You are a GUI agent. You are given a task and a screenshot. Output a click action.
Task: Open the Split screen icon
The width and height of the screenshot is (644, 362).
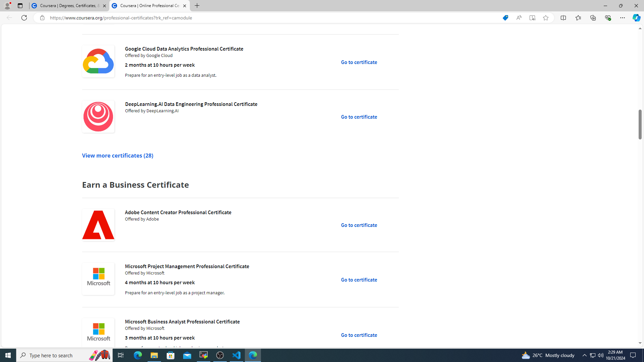click(563, 18)
